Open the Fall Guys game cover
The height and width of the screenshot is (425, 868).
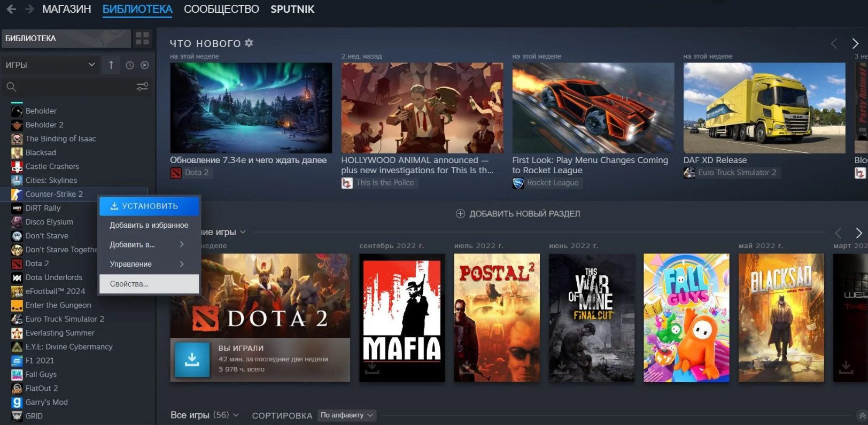[x=686, y=318]
